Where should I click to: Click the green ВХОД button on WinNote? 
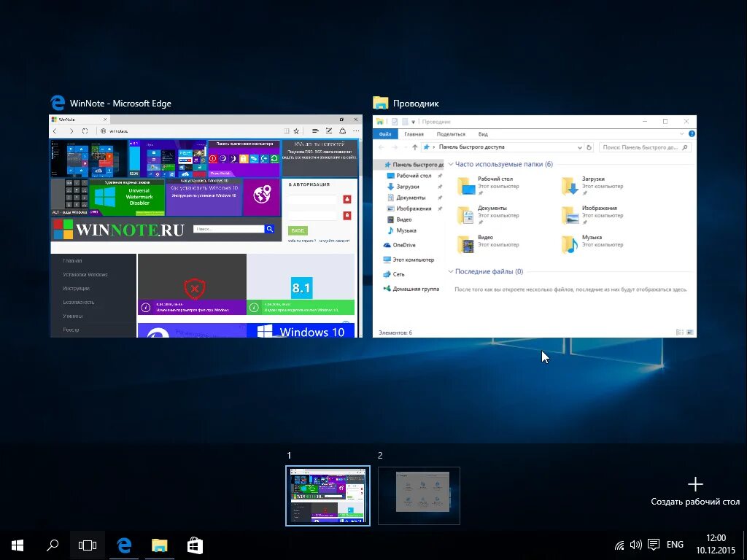pos(298,230)
